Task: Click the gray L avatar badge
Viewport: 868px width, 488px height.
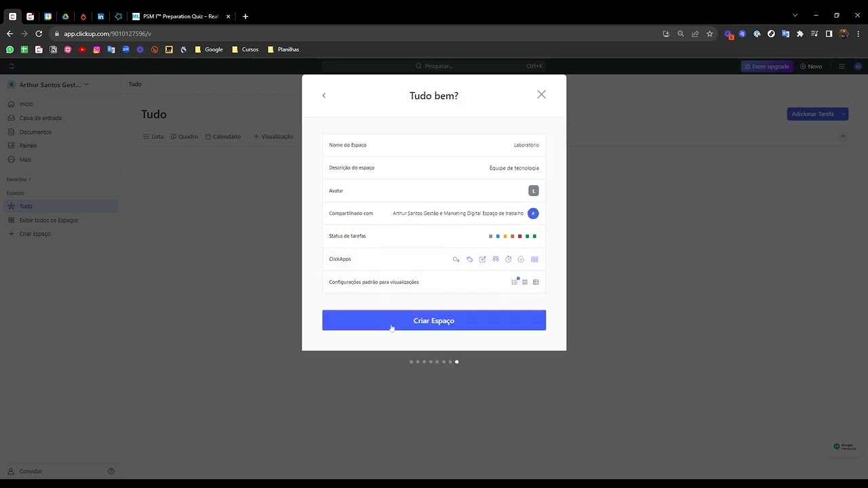Action: (x=534, y=191)
